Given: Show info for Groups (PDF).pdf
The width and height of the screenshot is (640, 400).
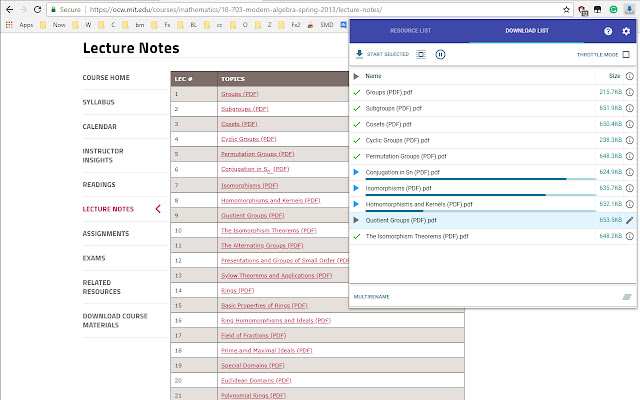Looking at the screenshot, I should (629, 92).
